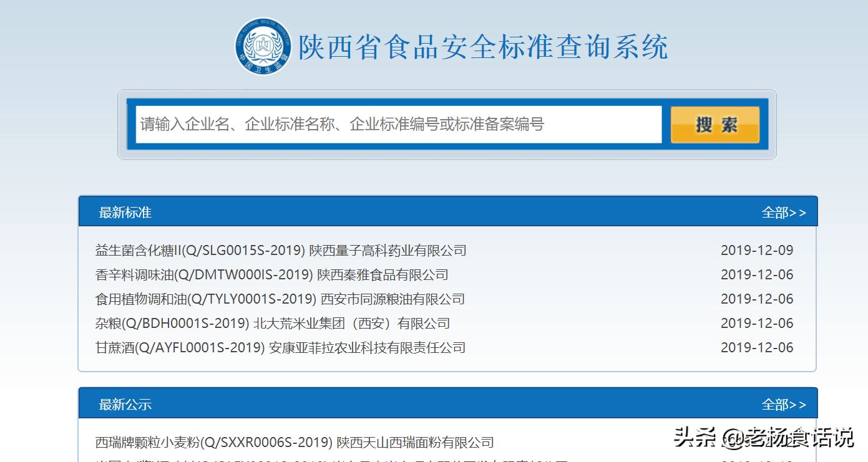This screenshot has width=868, height=462.
Task: Click the 最新公示 section header
Action: pyautogui.click(x=125, y=405)
